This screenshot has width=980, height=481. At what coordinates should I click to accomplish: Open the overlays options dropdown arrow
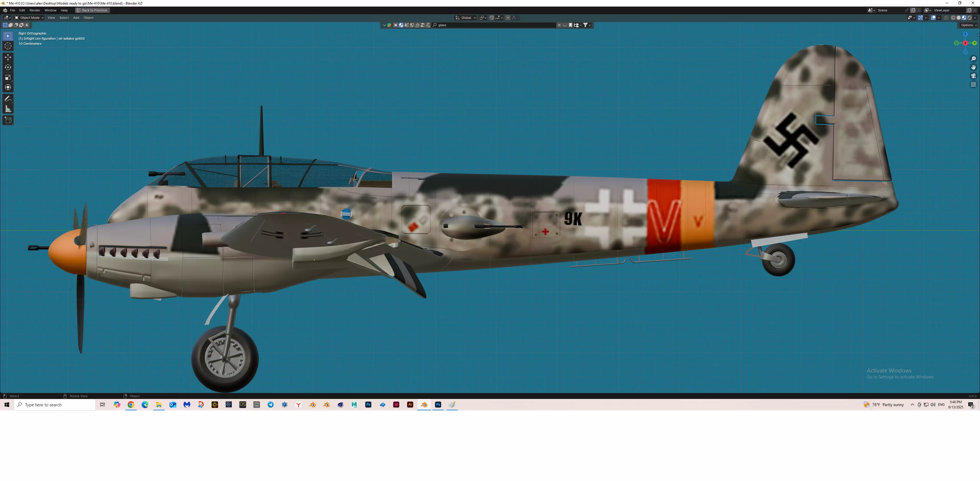pyautogui.click(x=939, y=17)
